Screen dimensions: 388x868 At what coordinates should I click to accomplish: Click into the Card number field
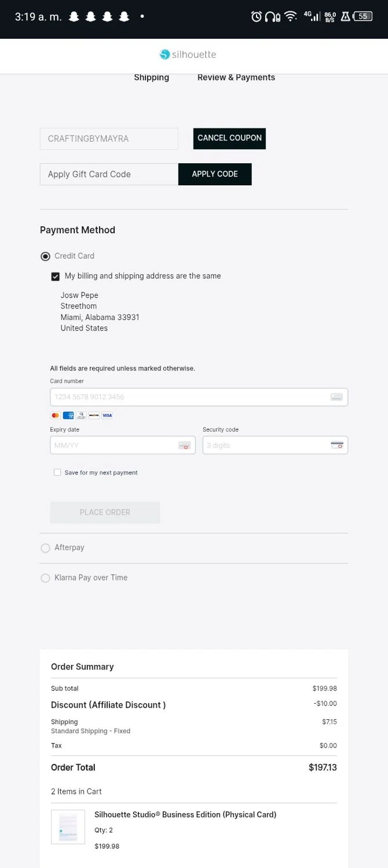[x=188, y=397]
